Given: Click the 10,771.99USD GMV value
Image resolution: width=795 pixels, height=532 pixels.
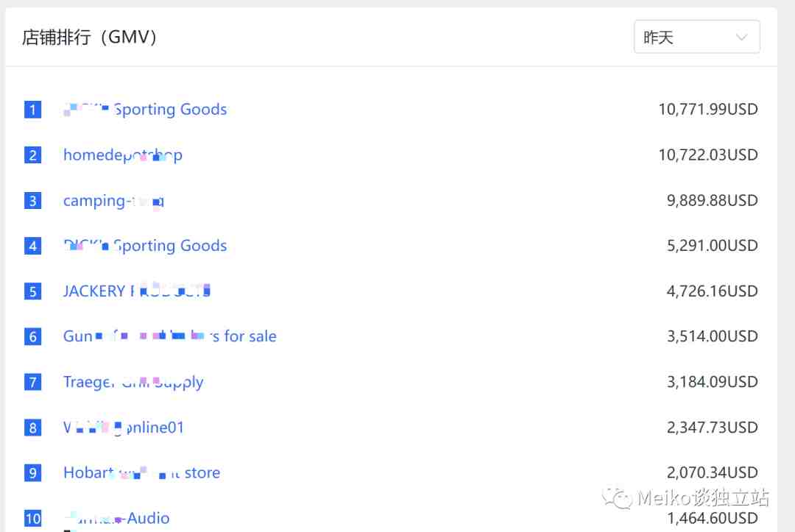Looking at the screenshot, I should click(x=707, y=110).
